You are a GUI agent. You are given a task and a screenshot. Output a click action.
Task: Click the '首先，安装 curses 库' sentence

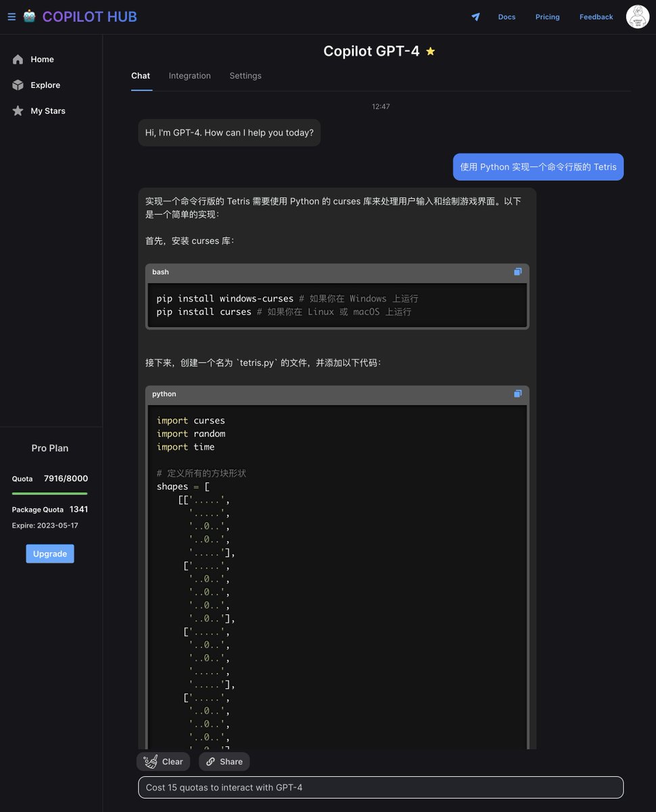(189, 241)
